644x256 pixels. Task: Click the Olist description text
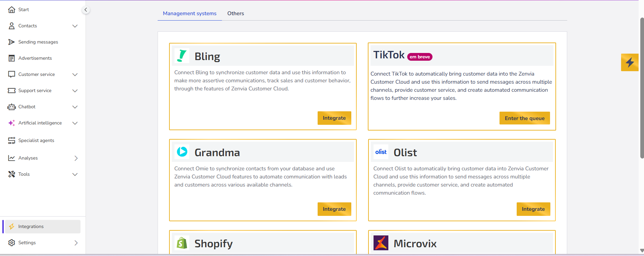461,181
